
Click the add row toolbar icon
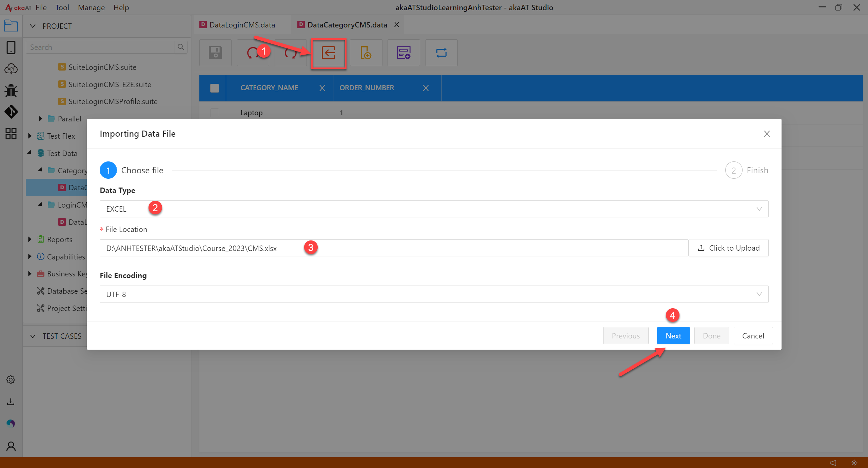click(403, 53)
